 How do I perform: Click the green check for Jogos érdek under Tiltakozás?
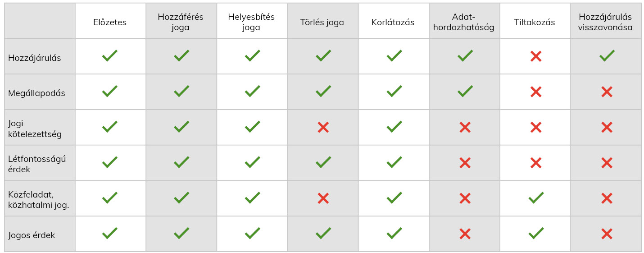tap(535, 234)
